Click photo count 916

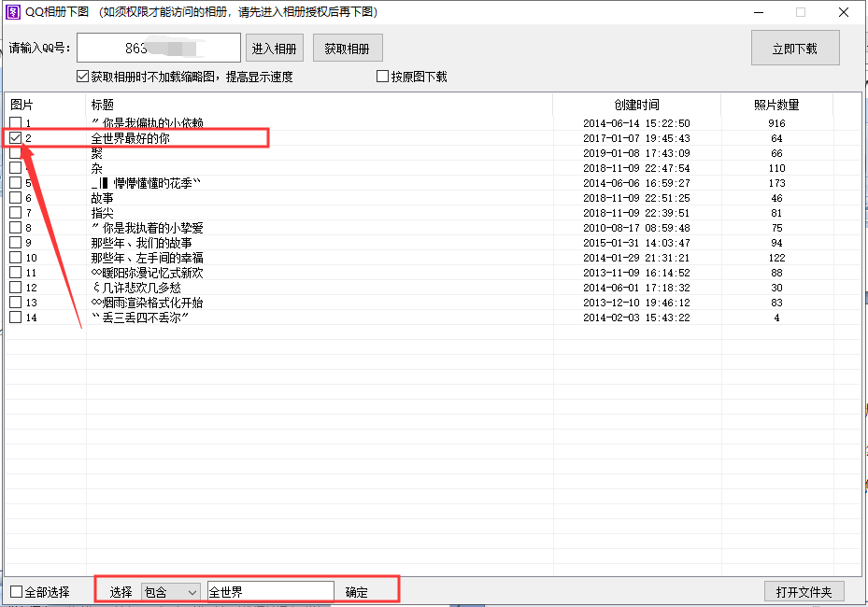pos(776,123)
